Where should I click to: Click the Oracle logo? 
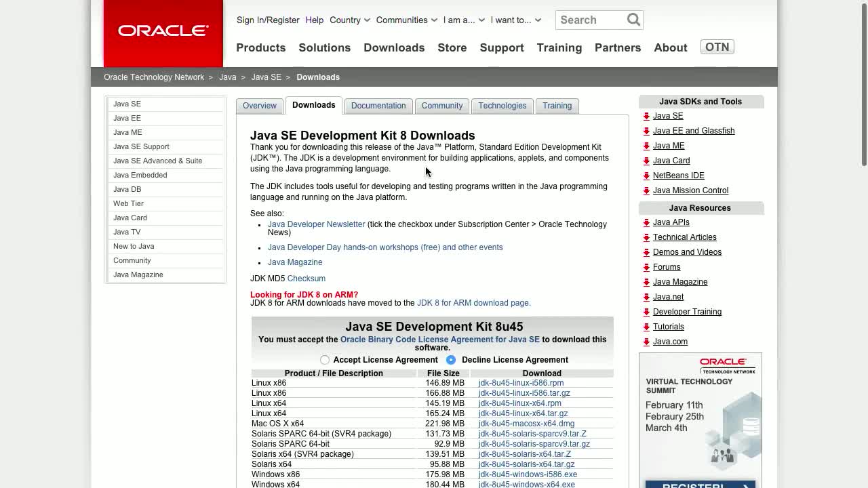click(x=163, y=31)
